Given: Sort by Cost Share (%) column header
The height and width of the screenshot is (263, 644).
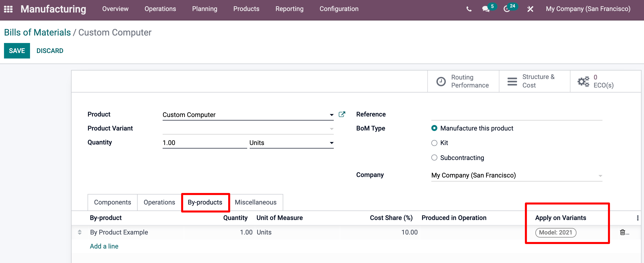Looking at the screenshot, I should pos(391,218).
